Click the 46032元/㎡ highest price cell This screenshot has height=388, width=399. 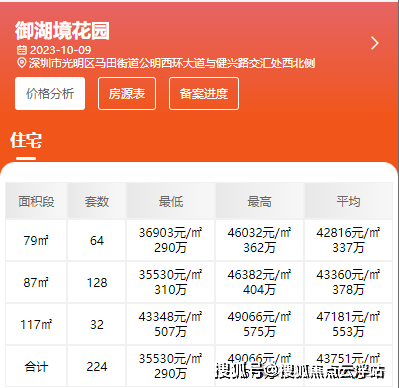click(x=259, y=240)
